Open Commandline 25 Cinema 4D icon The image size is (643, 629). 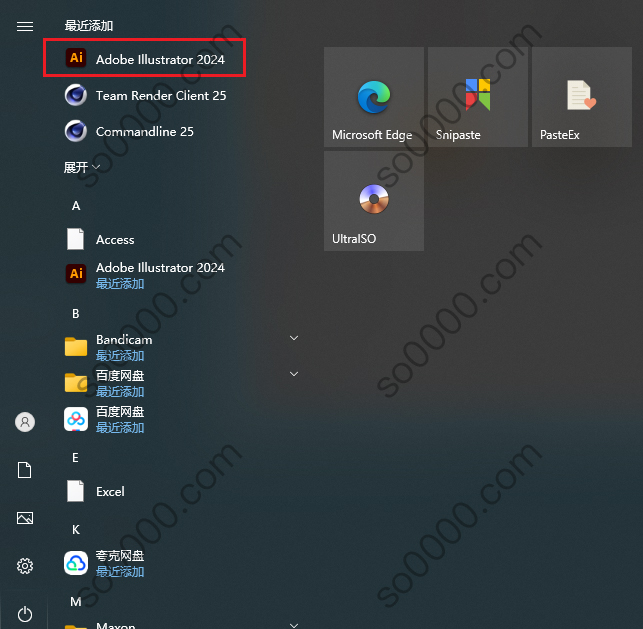point(76,131)
